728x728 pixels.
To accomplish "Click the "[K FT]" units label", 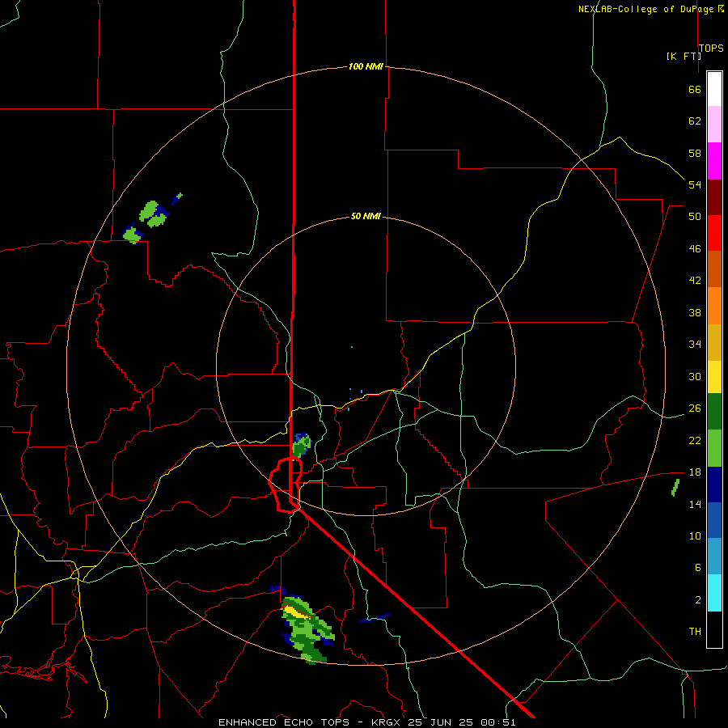I will pyautogui.click(x=684, y=56).
